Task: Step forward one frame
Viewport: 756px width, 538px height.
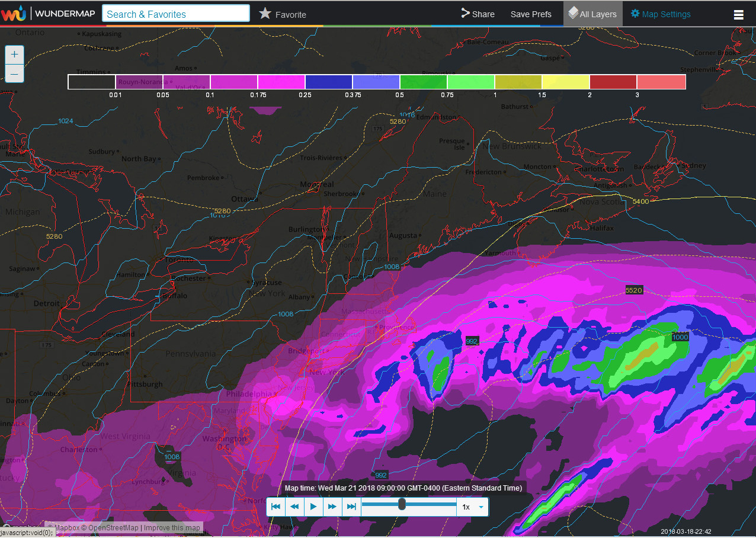Action: pos(332,507)
